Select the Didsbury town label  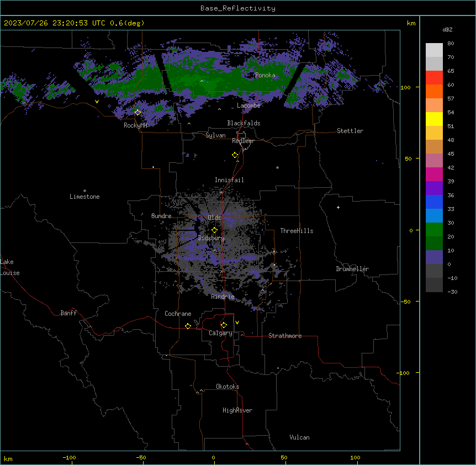211,238
